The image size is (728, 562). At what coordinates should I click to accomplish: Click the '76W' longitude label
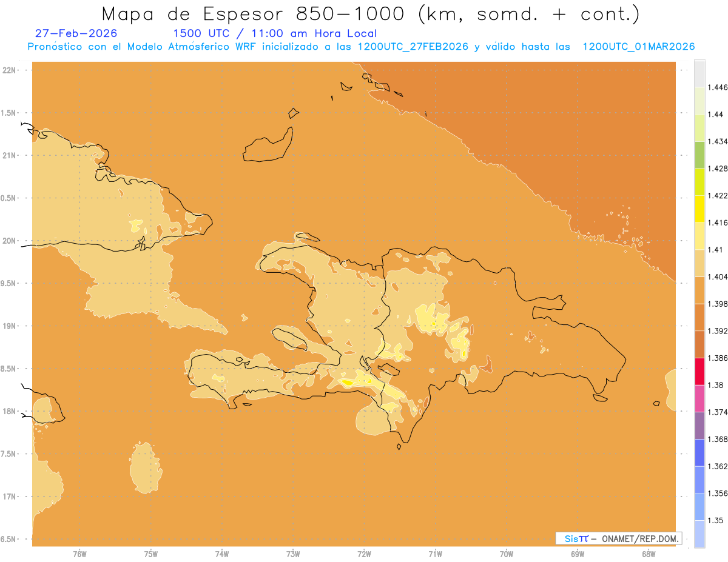(79, 554)
